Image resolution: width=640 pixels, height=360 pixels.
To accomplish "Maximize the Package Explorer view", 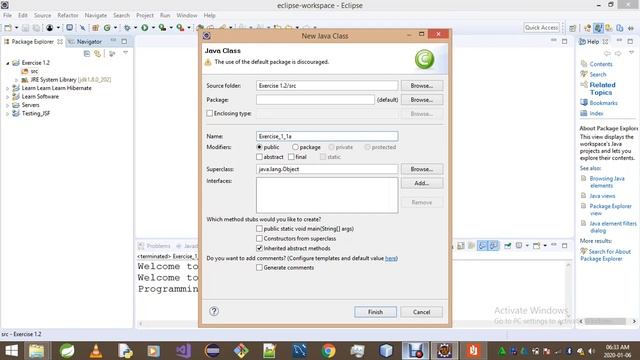I will click(124, 41).
